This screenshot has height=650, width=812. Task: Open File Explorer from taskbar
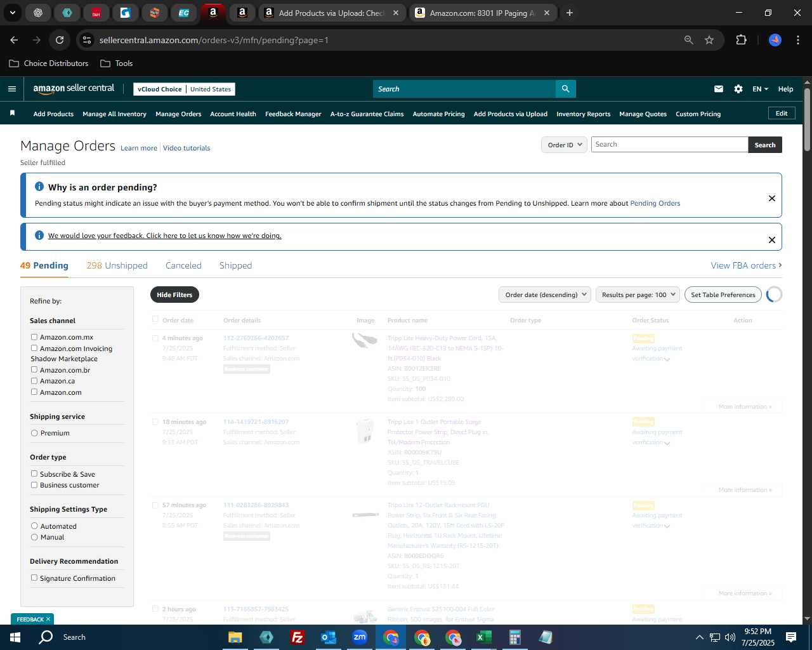(235, 637)
